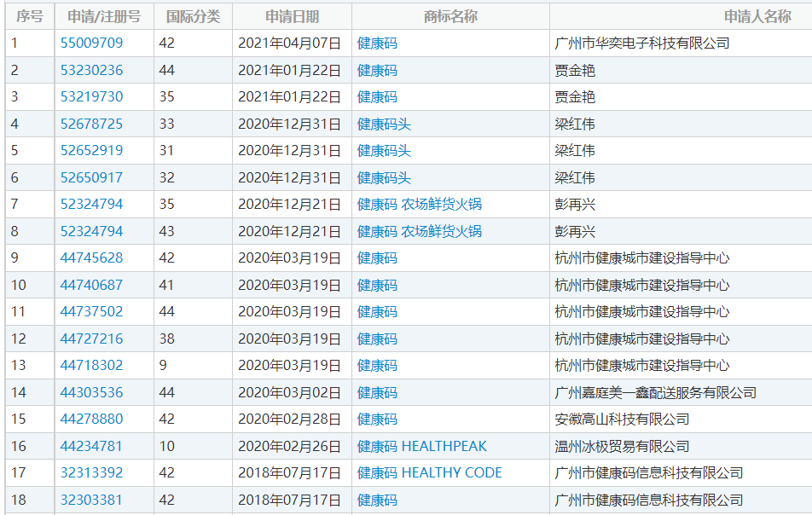Select date 2021年04月07日
The height and width of the screenshot is (515, 812).
289,43
